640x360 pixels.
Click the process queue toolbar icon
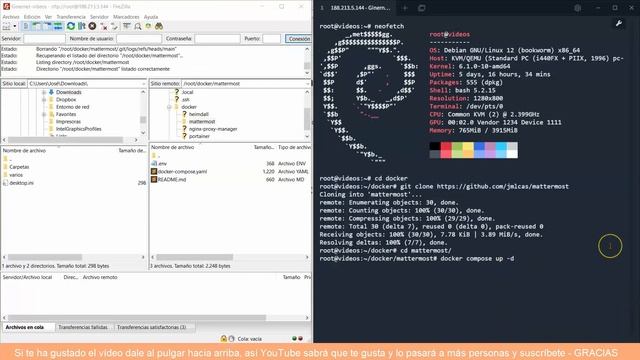pyautogui.click(x=82, y=27)
